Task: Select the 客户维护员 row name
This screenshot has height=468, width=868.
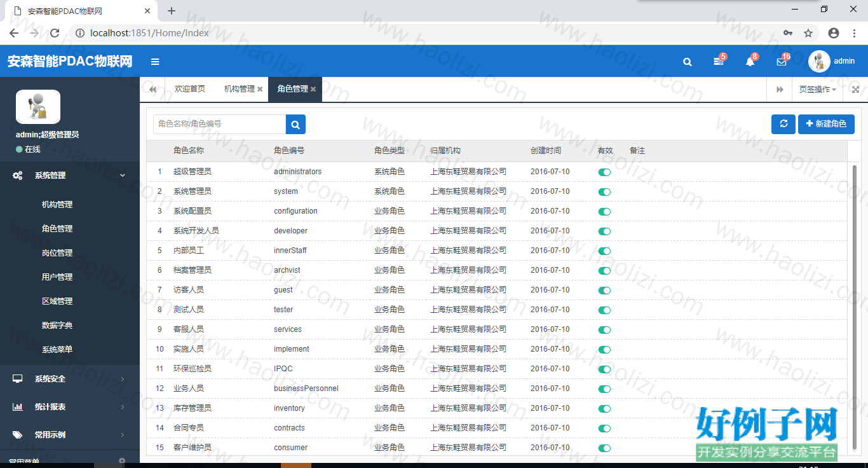Action: [x=193, y=448]
